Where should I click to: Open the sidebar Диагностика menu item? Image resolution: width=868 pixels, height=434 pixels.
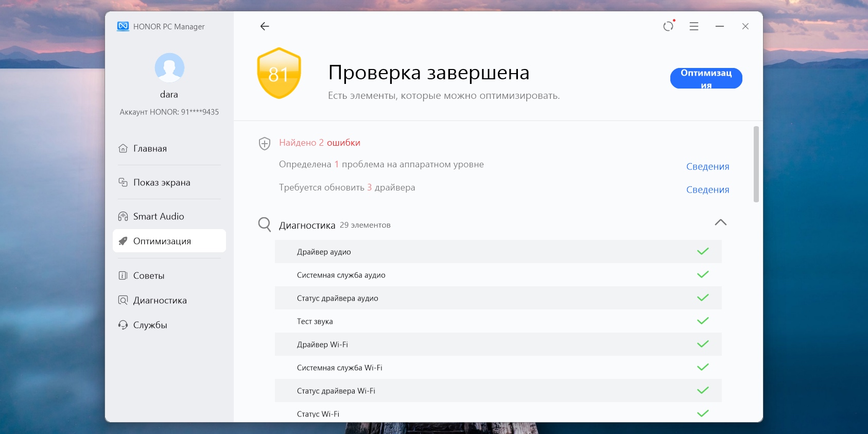(169, 300)
